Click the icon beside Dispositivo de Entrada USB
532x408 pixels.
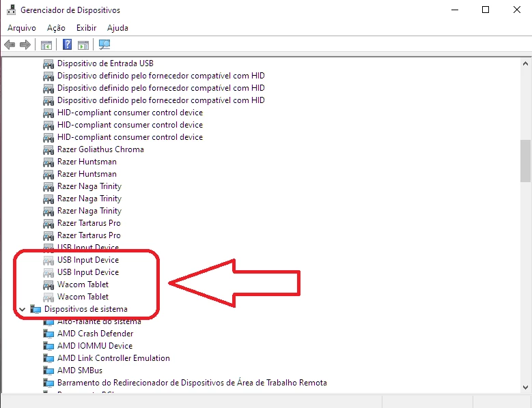tap(48, 63)
